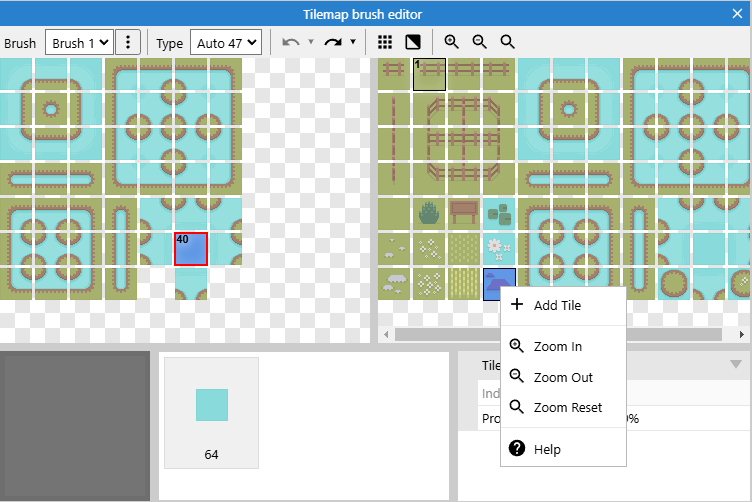Screen dimensions: 752x502
Task: Open the Brush 1 dropdown
Action: (x=80, y=43)
